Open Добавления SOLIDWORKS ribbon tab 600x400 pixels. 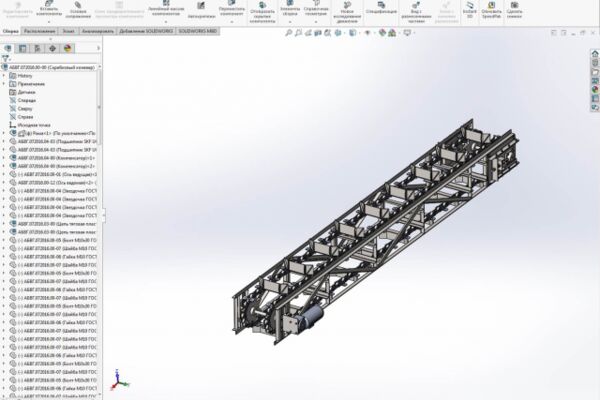pos(146,31)
